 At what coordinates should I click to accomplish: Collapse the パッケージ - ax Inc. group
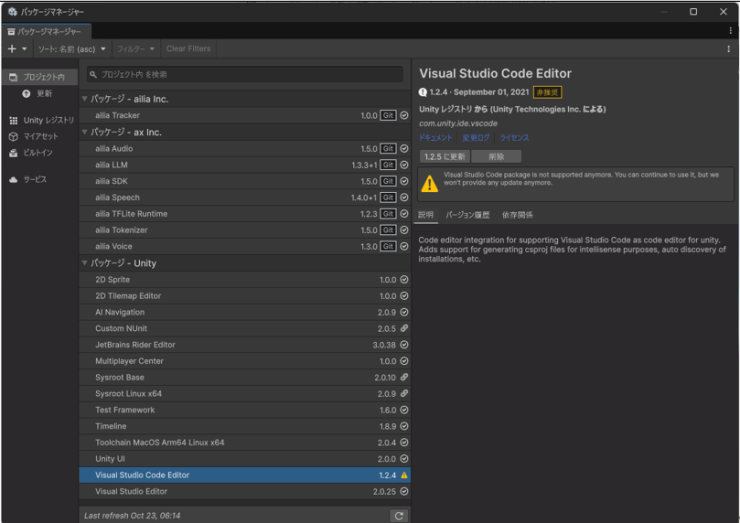[85, 132]
